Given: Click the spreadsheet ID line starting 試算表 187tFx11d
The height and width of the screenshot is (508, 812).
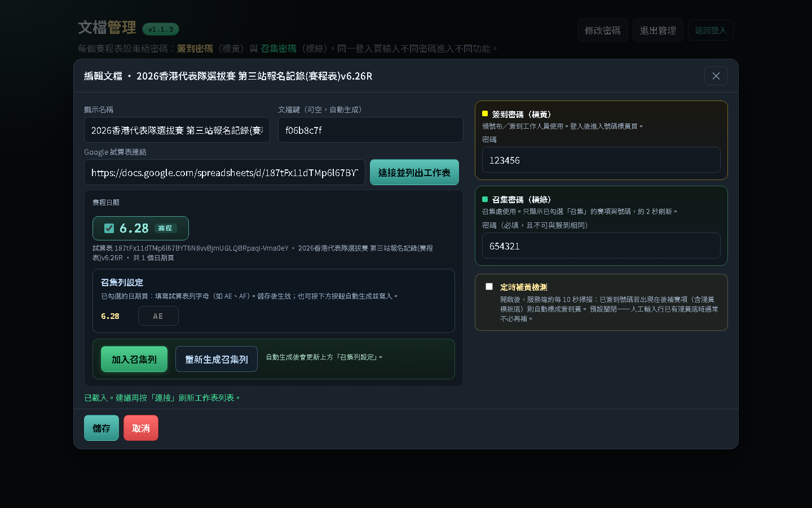Looking at the screenshot, I should 263,253.
